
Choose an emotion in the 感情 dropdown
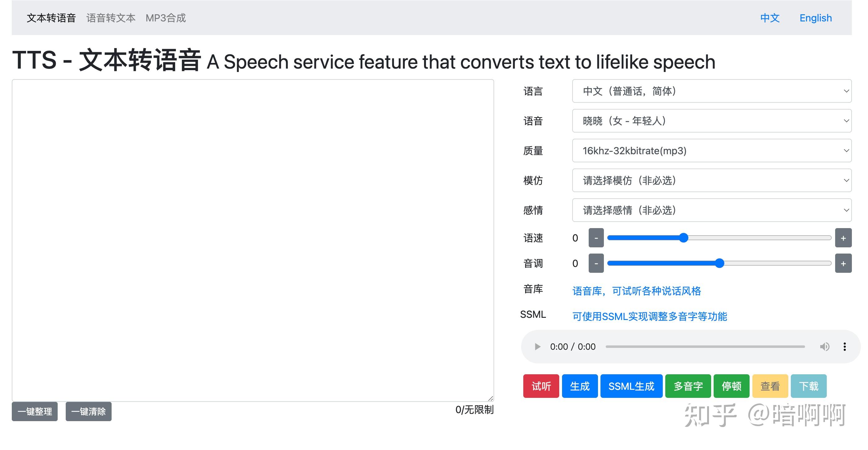(x=711, y=210)
